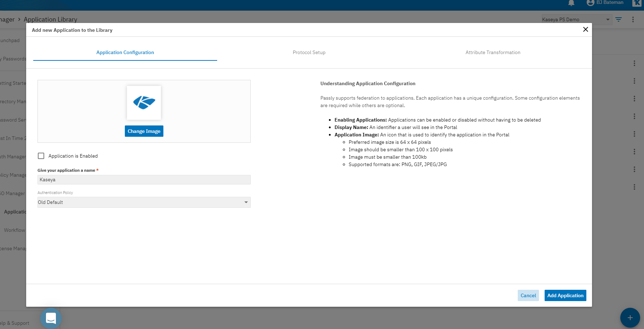Open the Kaseya PS Demo organization dropdown

click(576, 19)
